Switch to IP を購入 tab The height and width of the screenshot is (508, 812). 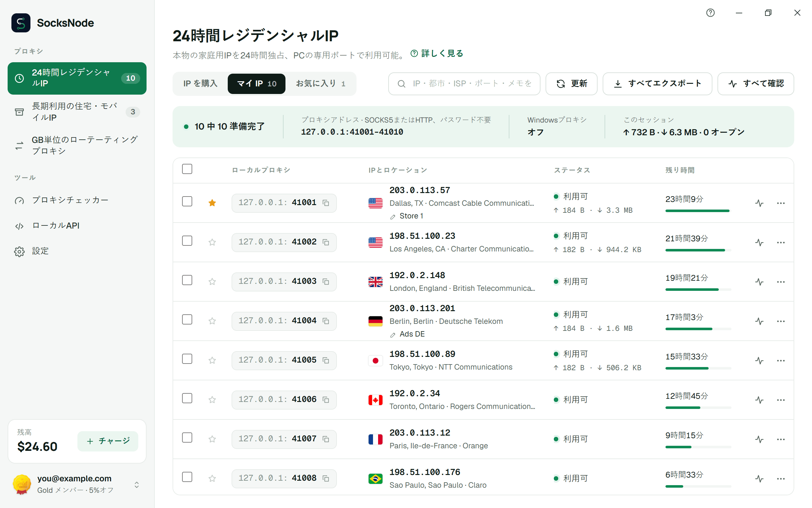(x=200, y=83)
